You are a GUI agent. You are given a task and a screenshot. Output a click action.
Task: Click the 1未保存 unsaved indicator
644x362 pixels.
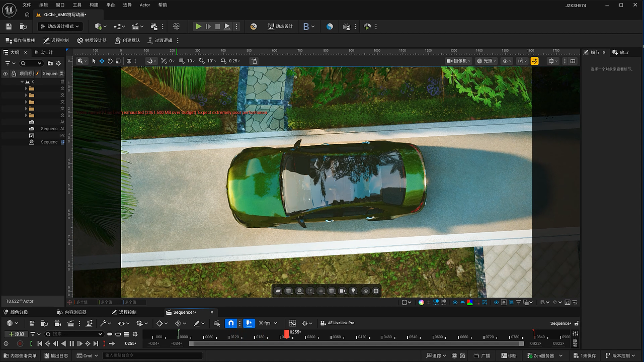click(584, 356)
